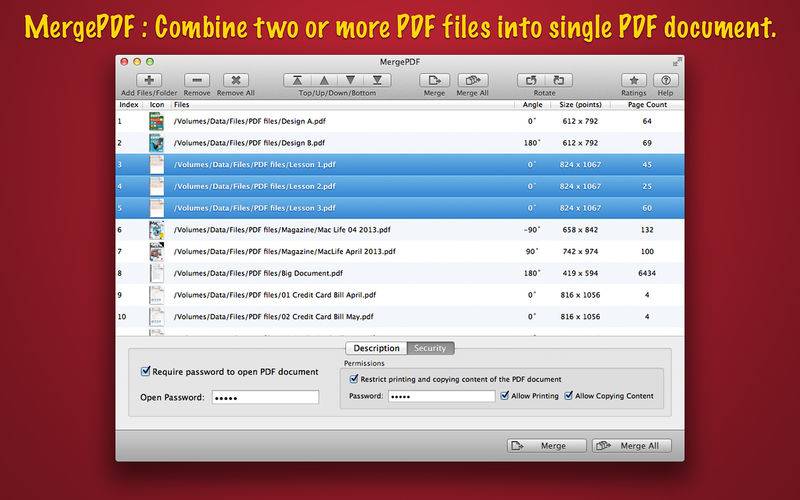The image size is (800, 500).
Task: Toggle Require password to open PDF document
Action: [146, 372]
